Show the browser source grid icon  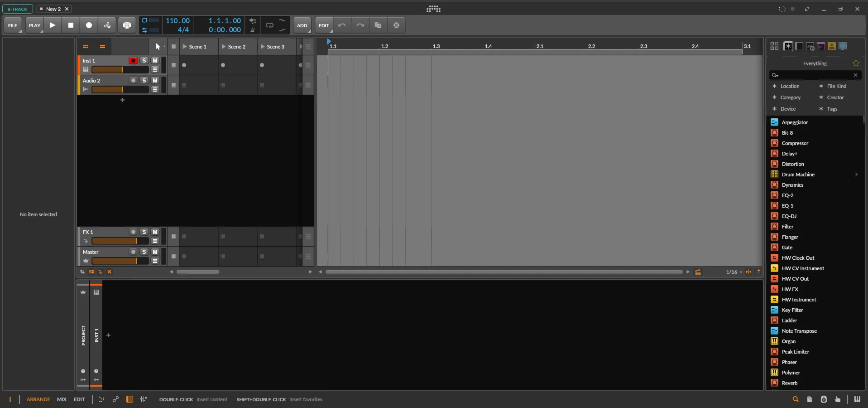point(774,46)
